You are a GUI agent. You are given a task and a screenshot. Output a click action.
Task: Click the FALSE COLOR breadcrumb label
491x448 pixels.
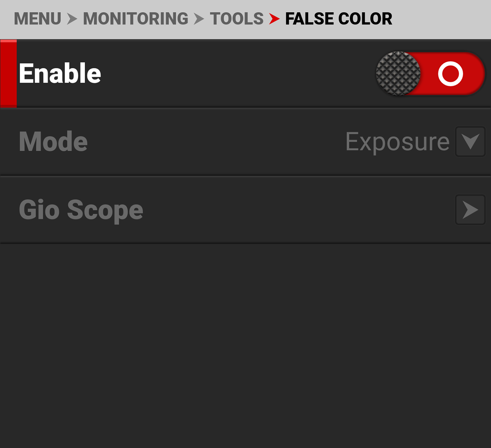tap(338, 19)
